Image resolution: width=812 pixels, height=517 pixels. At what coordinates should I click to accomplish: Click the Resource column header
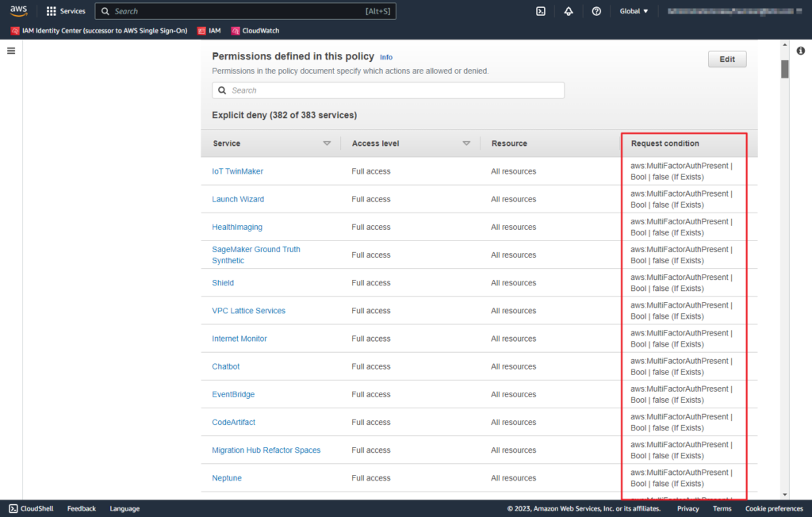point(509,144)
